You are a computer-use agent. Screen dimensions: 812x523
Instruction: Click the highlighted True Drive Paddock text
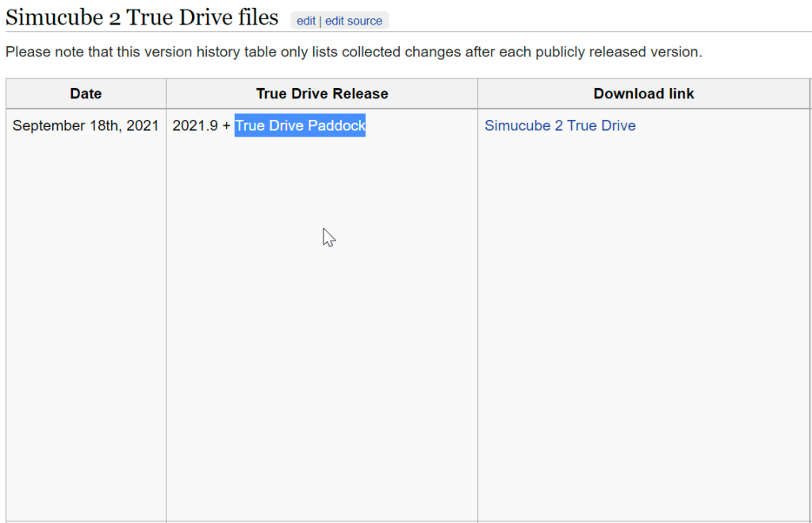[x=300, y=126]
